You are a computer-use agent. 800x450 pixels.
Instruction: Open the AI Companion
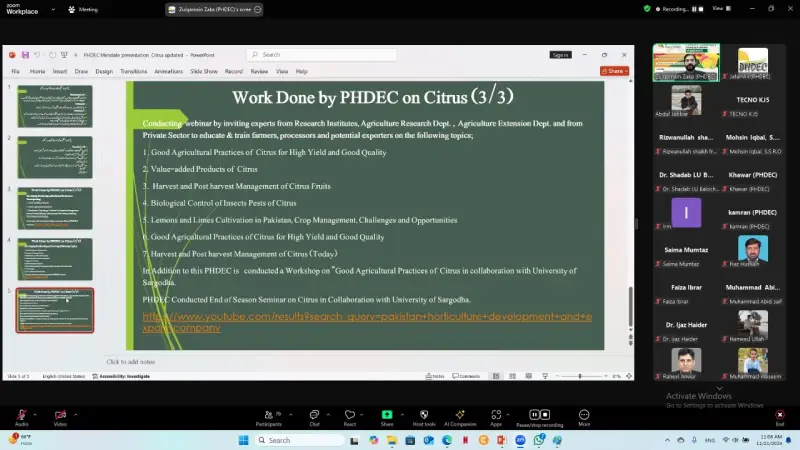460,415
